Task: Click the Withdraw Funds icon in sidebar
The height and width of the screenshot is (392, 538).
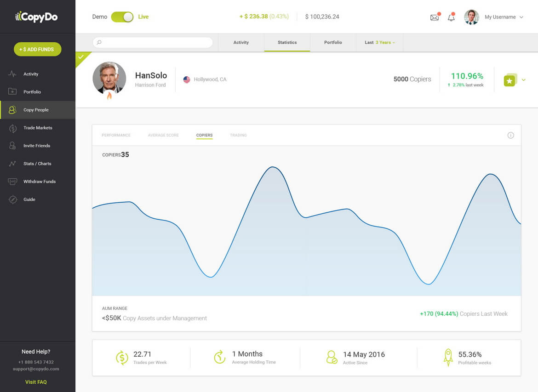Action: pos(12,182)
